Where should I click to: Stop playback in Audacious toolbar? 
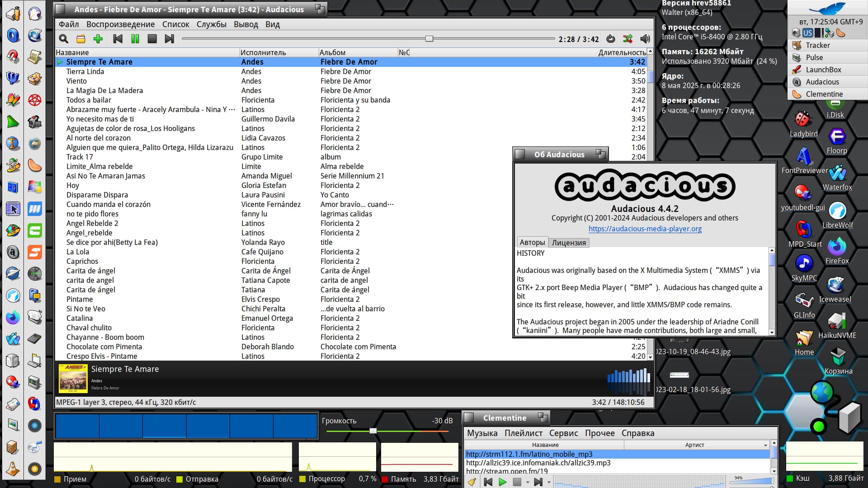(152, 39)
